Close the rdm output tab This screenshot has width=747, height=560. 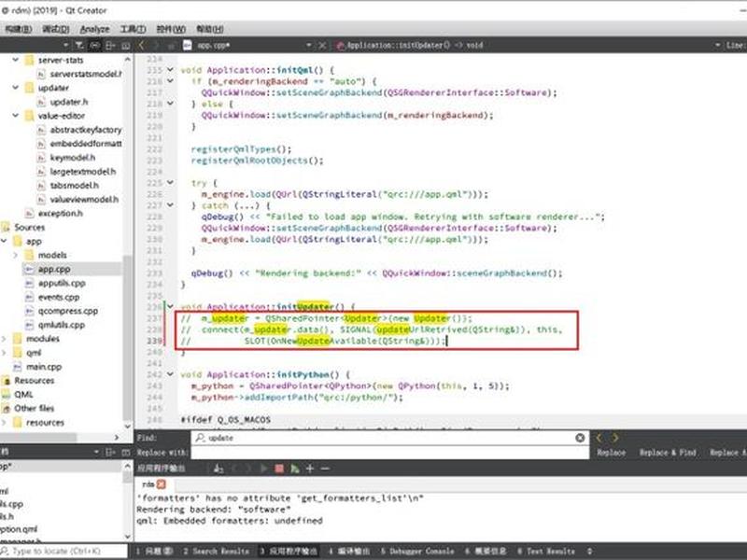(161, 484)
